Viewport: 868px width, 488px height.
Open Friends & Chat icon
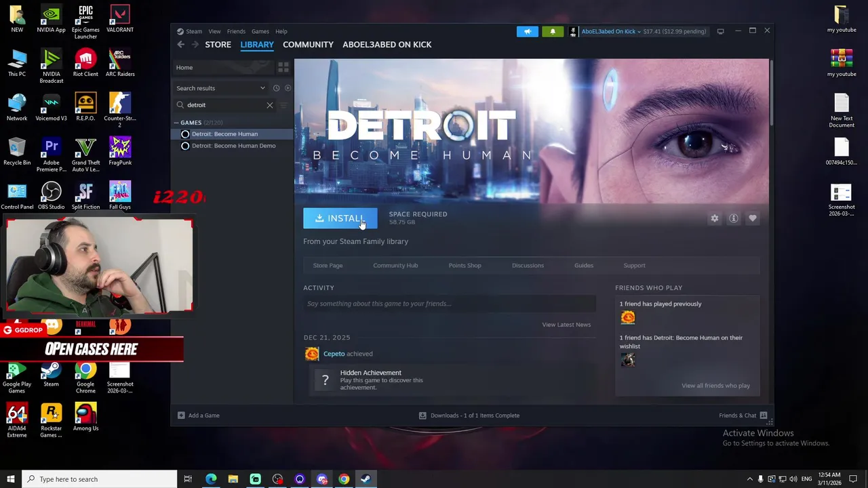point(764,415)
